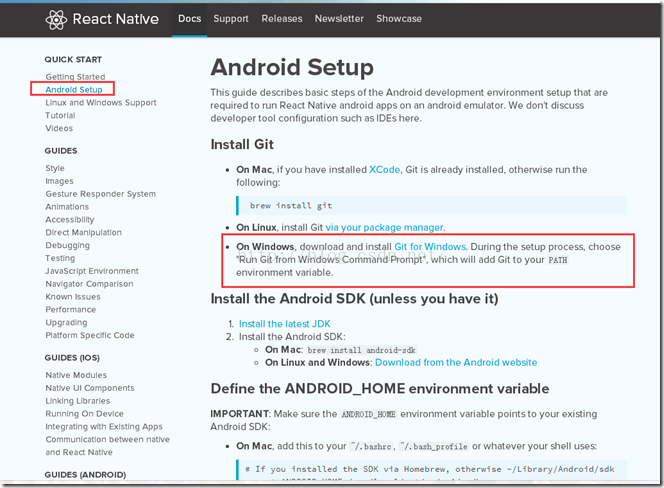Open Running On Device guide
This screenshot has width=664, height=488.
[x=84, y=413]
